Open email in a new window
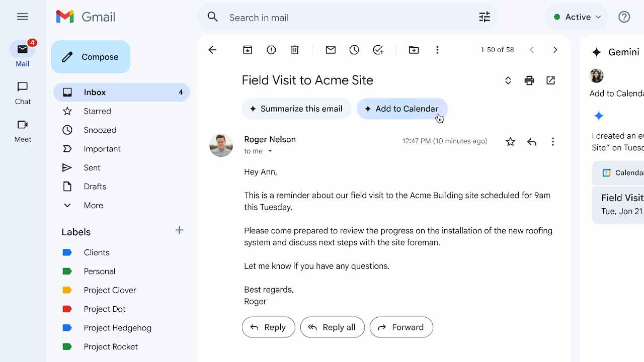The image size is (644, 362). coord(551,80)
